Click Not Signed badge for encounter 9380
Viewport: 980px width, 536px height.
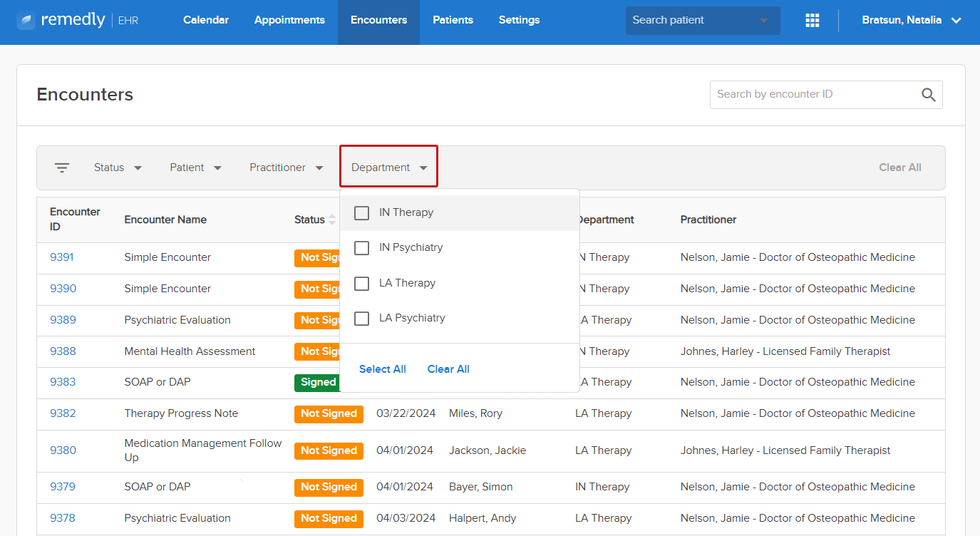pos(329,450)
